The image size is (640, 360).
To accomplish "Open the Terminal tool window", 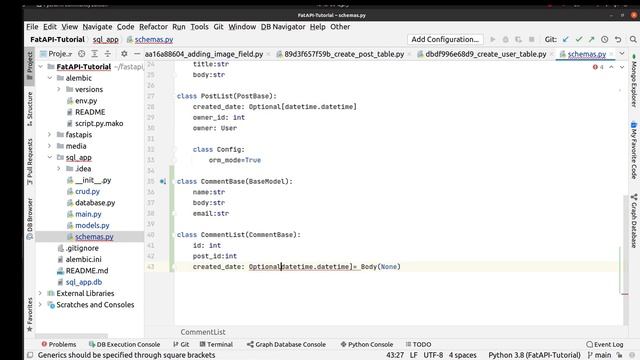I will pyautogui.click(x=216, y=344).
